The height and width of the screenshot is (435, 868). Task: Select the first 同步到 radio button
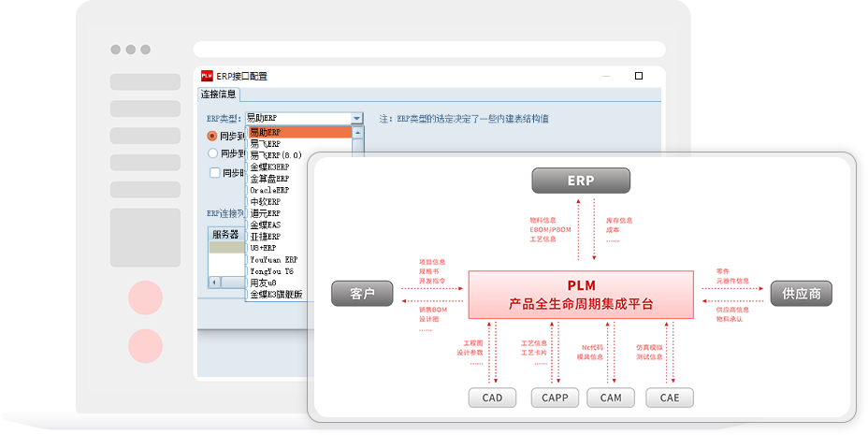coord(212,136)
